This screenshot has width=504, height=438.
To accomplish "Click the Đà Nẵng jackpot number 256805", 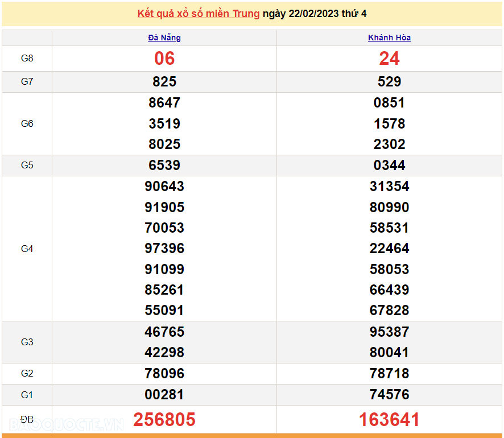I will point(164,419).
